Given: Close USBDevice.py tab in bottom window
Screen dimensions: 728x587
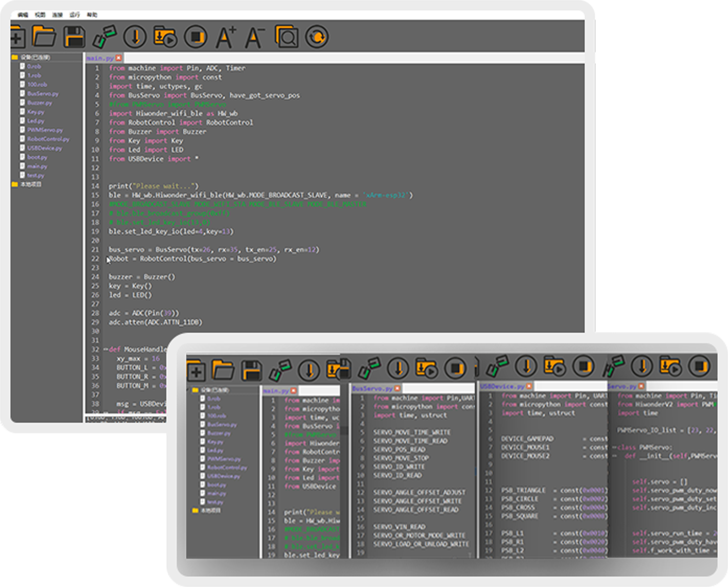Looking at the screenshot, I should 529,387.
